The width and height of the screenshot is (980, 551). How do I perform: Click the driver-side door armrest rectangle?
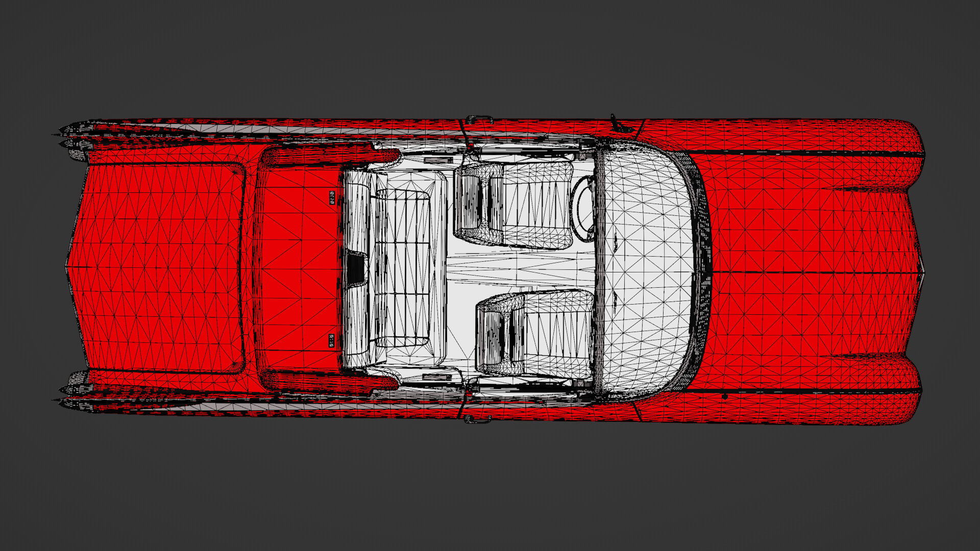pyautogui.click(x=438, y=160)
